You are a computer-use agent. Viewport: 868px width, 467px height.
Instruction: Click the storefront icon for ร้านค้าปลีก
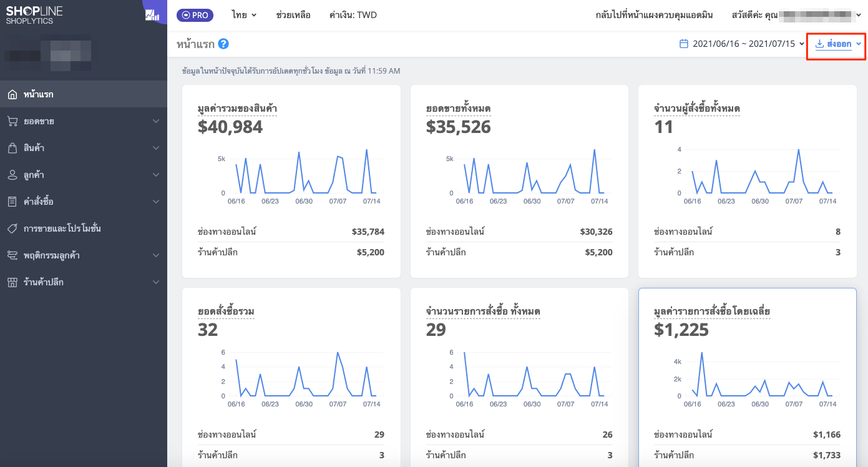(x=12, y=282)
